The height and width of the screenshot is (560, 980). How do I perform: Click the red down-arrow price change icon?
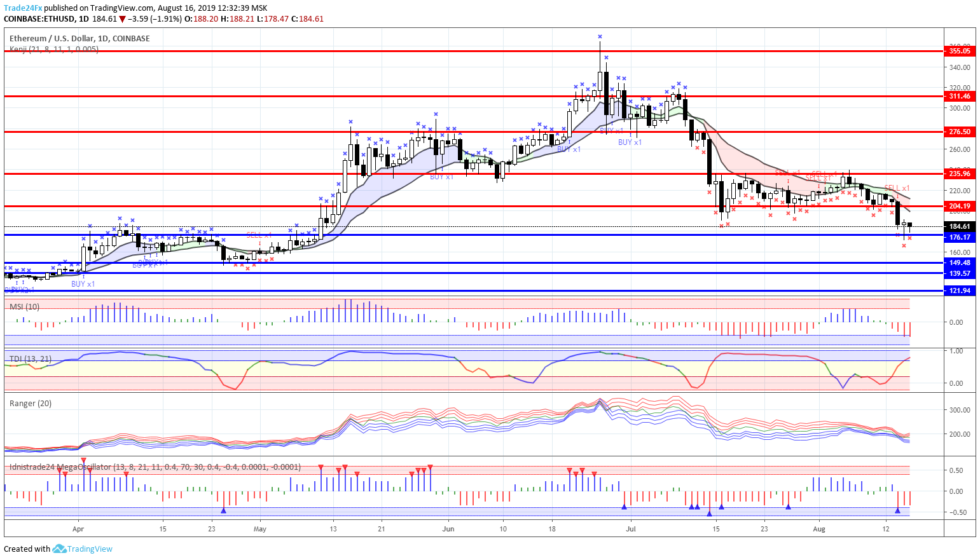[122, 19]
